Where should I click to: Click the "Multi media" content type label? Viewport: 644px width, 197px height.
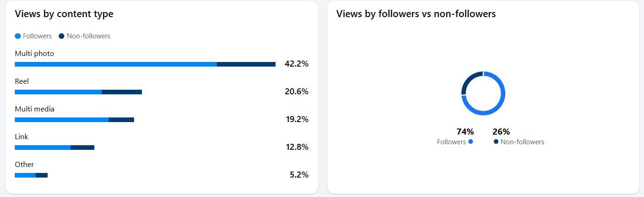point(35,109)
